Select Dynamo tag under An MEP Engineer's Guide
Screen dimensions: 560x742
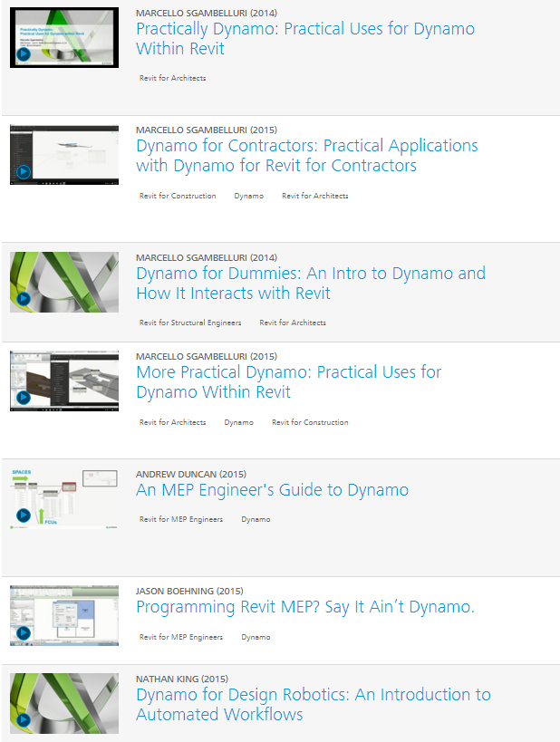pyautogui.click(x=256, y=519)
